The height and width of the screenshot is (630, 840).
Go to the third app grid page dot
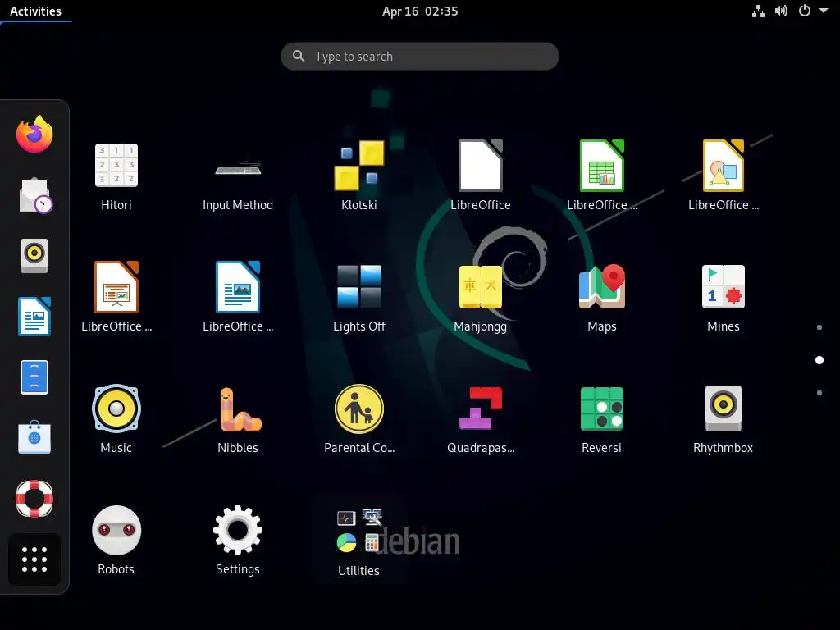tap(819, 393)
